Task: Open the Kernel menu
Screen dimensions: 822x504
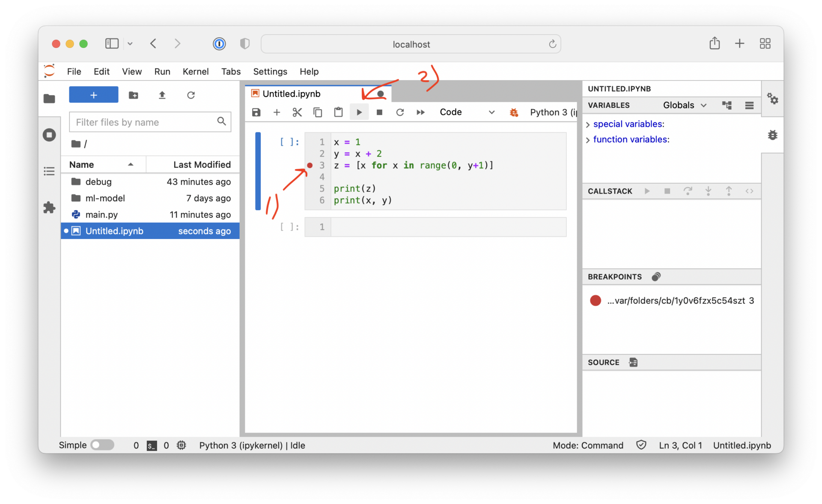Action: coord(196,72)
